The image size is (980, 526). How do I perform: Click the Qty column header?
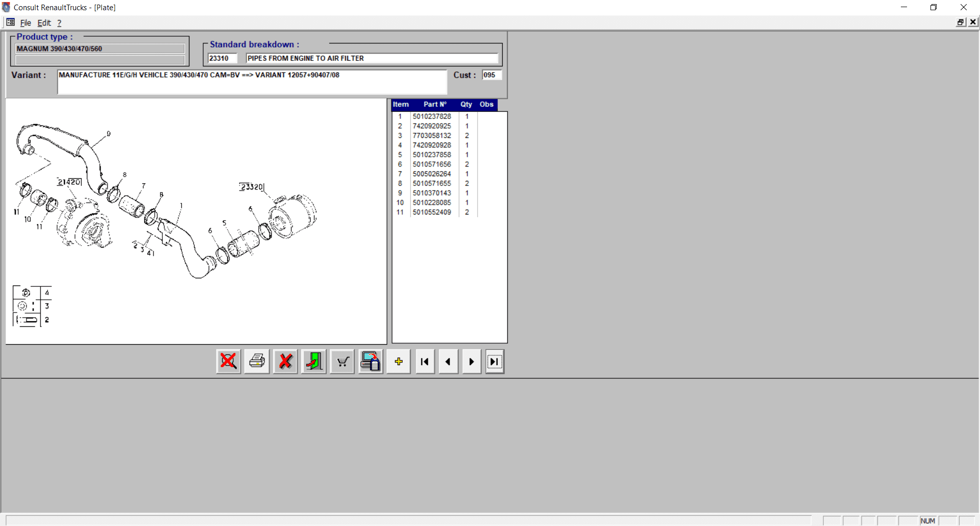[466, 104]
